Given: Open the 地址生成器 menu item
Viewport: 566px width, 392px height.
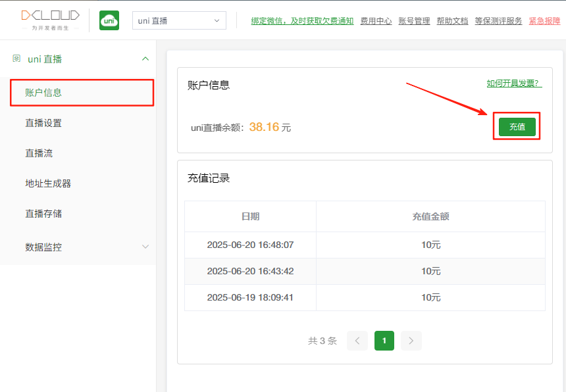Looking at the screenshot, I should click(x=48, y=184).
